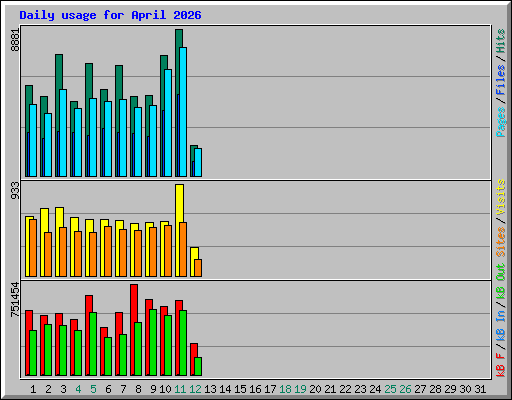
Task: Click green day 12 on the axis
Action: tap(195, 389)
